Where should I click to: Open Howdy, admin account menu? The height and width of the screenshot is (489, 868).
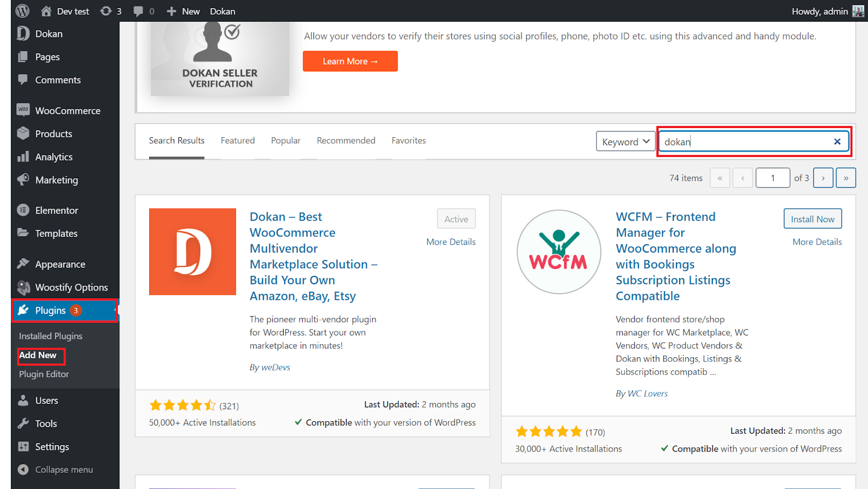click(820, 11)
